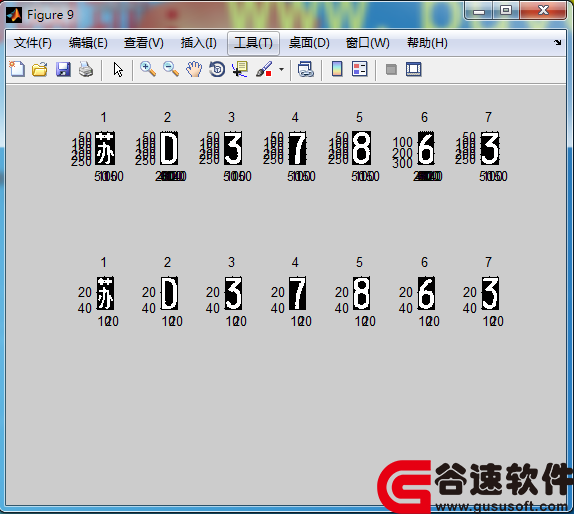Activate the Data Cursor tool

(x=240, y=69)
